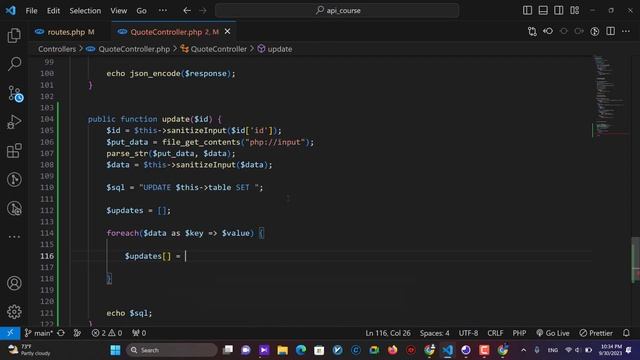The image size is (640, 360).
Task: Open Source Control view with pending badge
Action: (15, 93)
